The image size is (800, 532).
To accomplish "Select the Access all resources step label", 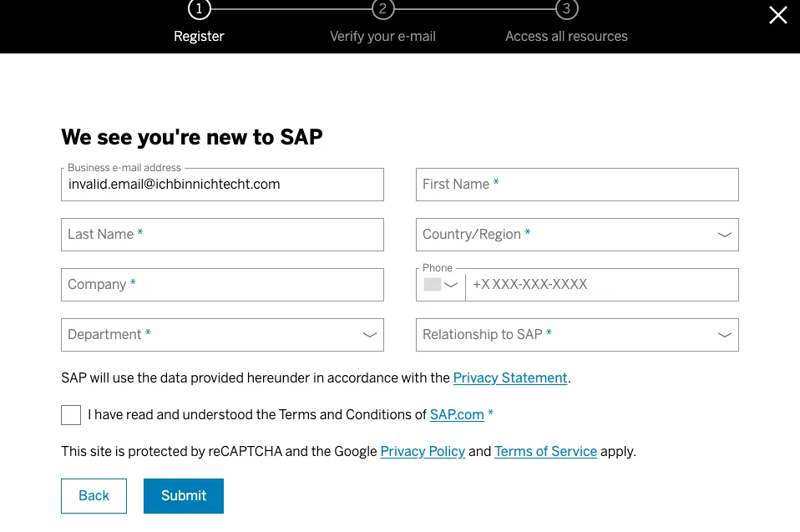I will (x=566, y=37).
